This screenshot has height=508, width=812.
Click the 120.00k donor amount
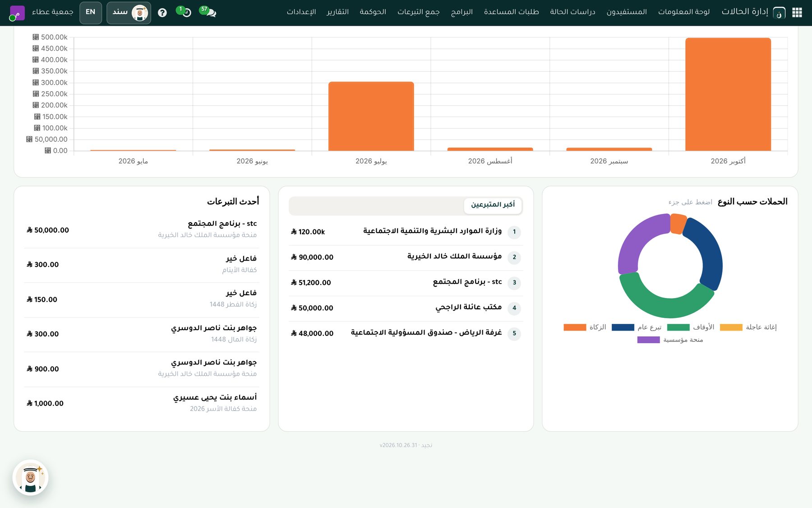[x=308, y=232]
